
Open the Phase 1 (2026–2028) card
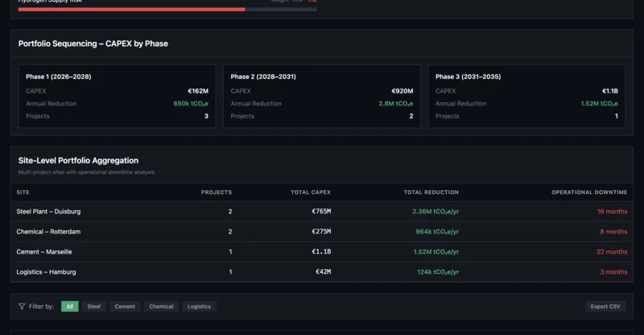click(x=117, y=97)
